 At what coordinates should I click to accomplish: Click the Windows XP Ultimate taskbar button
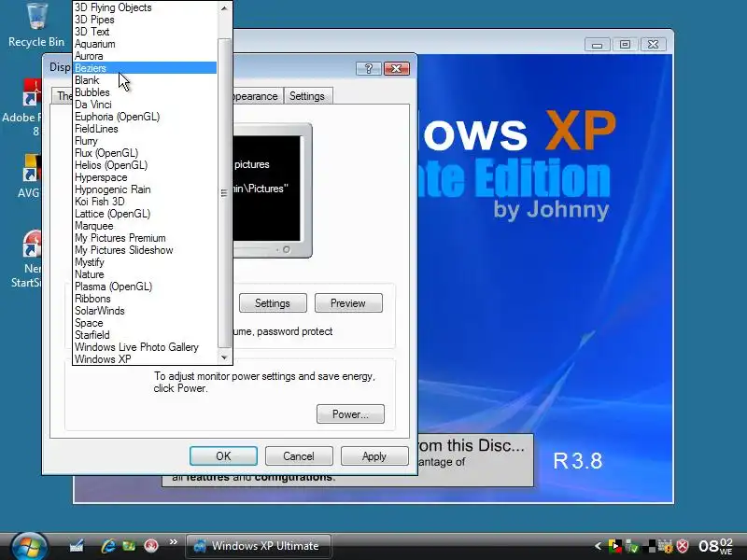(x=258, y=546)
